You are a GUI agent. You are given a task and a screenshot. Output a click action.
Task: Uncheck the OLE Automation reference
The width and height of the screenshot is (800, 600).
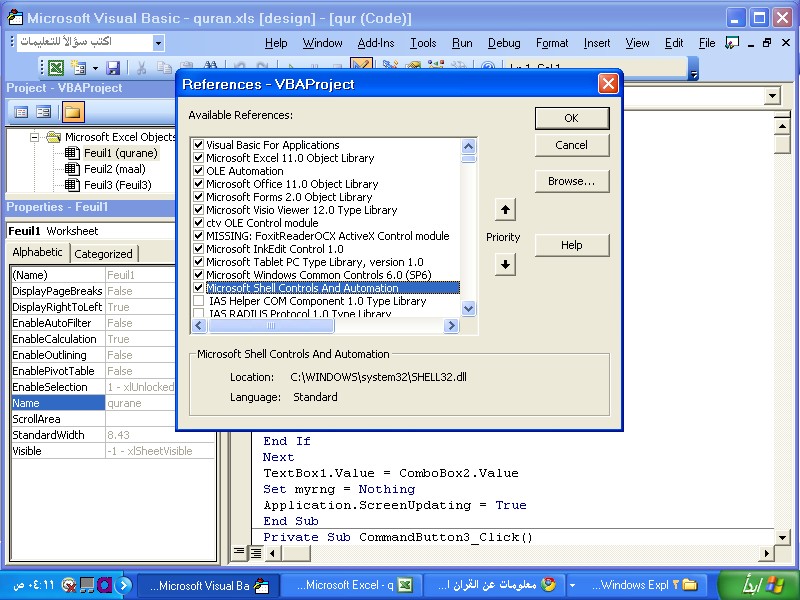tap(198, 171)
